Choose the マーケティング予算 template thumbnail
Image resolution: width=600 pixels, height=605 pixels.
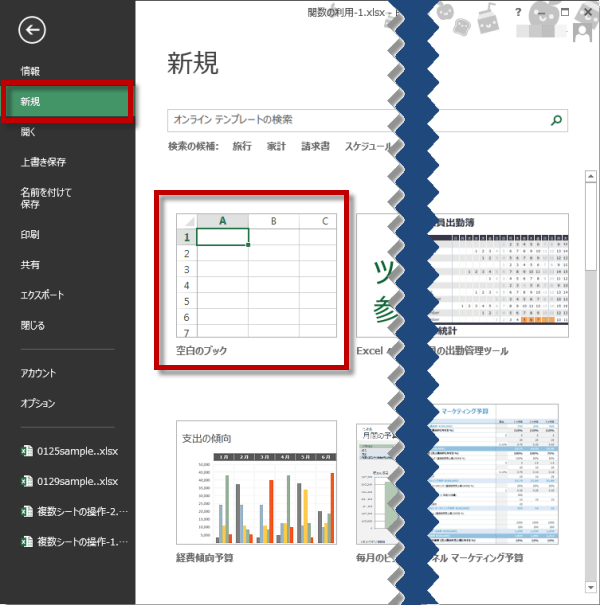(493, 475)
